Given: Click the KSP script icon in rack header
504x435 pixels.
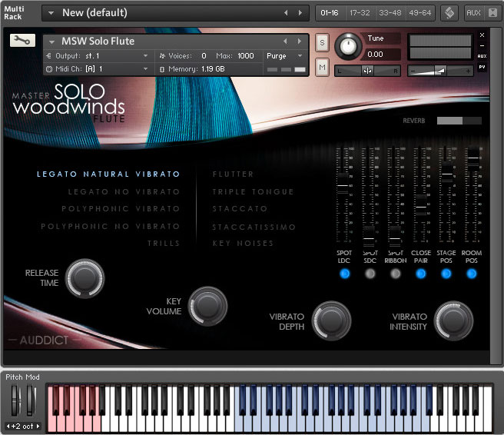Looking at the screenshot, I should coord(449,13).
